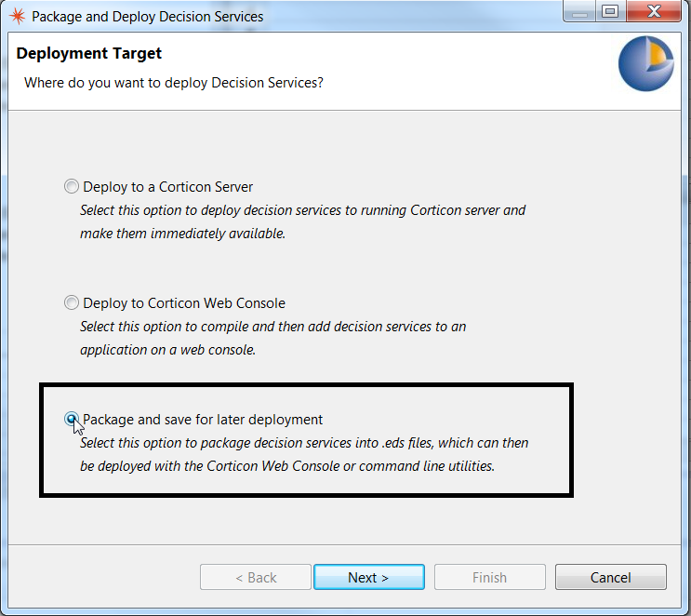Viewport: 691px width, 616px height.
Task: Maximize the Package and Deploy window
Action: tap(610, 11)
